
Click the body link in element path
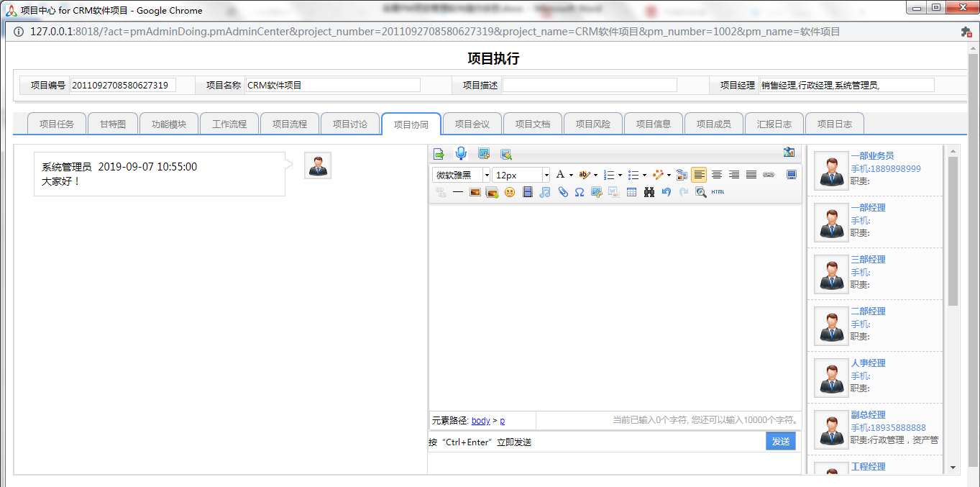[480, 421]
